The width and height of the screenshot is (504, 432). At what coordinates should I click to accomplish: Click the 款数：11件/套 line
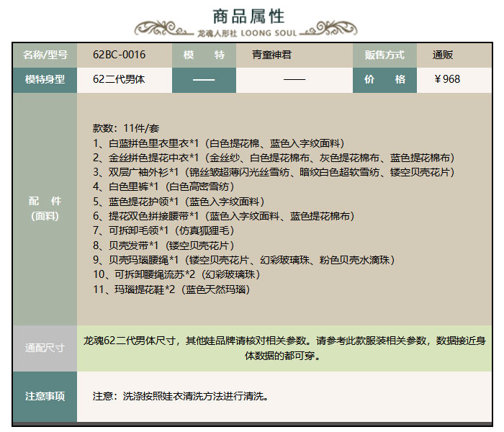tap(125, 128)
